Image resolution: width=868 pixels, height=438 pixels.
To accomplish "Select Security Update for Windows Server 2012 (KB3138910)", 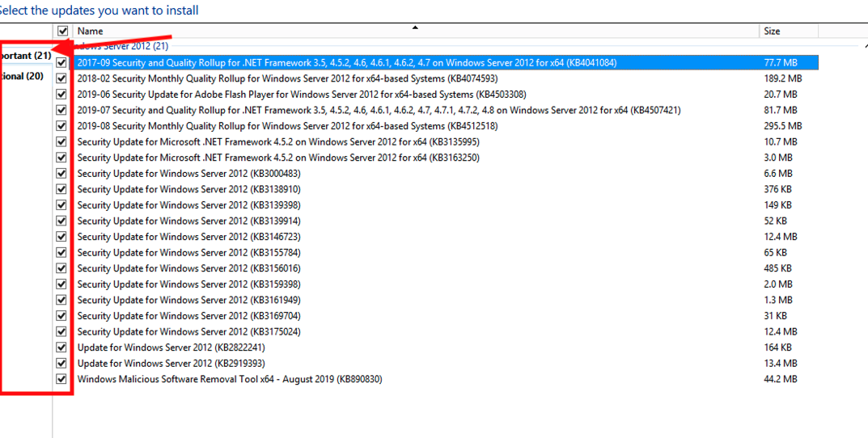I will [188, 189].
